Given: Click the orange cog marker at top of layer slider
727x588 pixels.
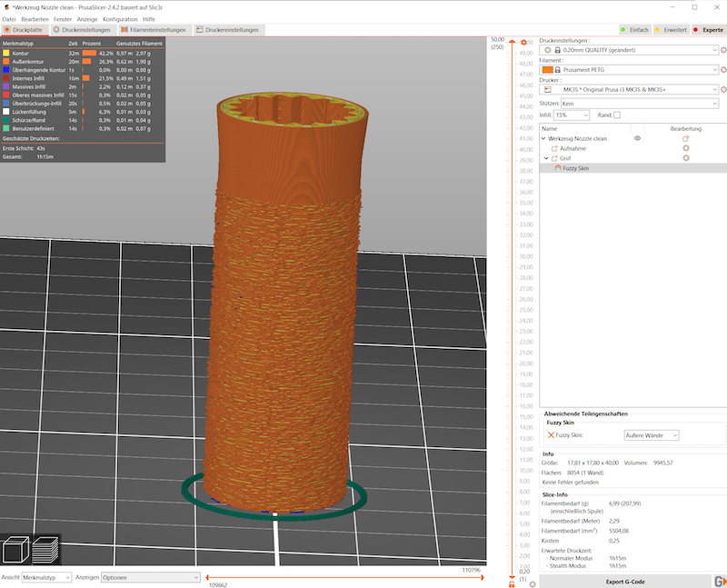Looking at the screenshot, I should point(523,42).
